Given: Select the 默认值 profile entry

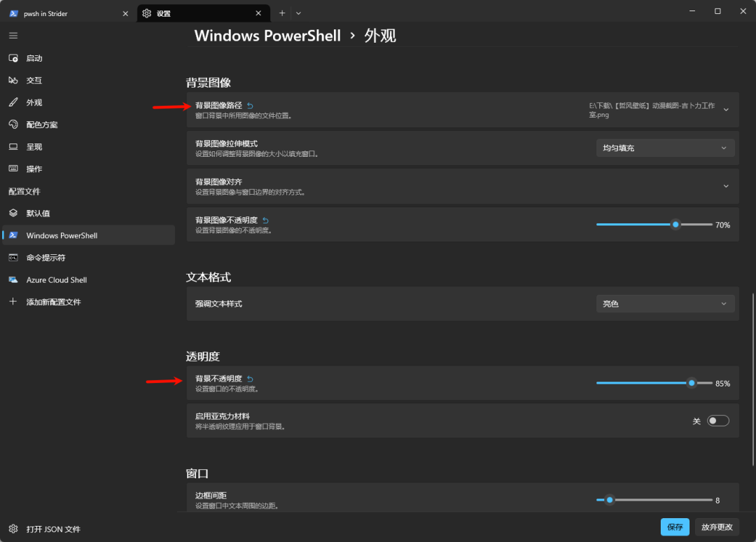Looking at the screenshot, I should click(x=89, y=213).
